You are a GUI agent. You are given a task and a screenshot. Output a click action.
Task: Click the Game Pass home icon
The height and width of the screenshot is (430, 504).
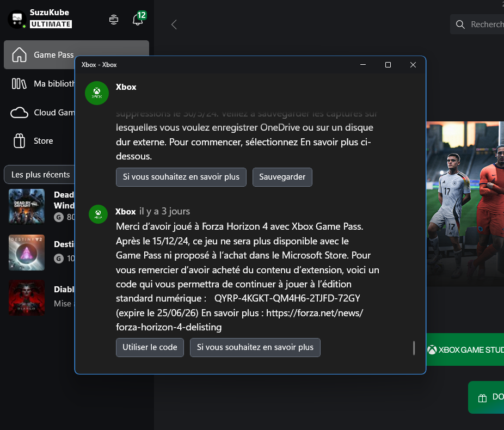19,54
